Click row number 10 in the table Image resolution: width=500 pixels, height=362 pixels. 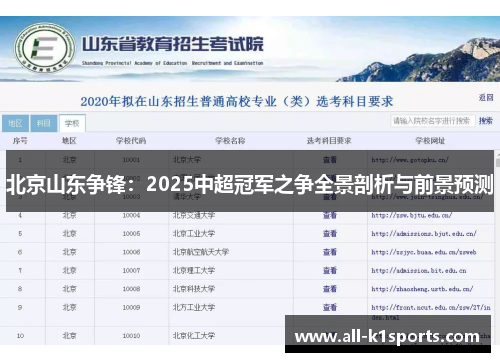(x=20, y=335)
